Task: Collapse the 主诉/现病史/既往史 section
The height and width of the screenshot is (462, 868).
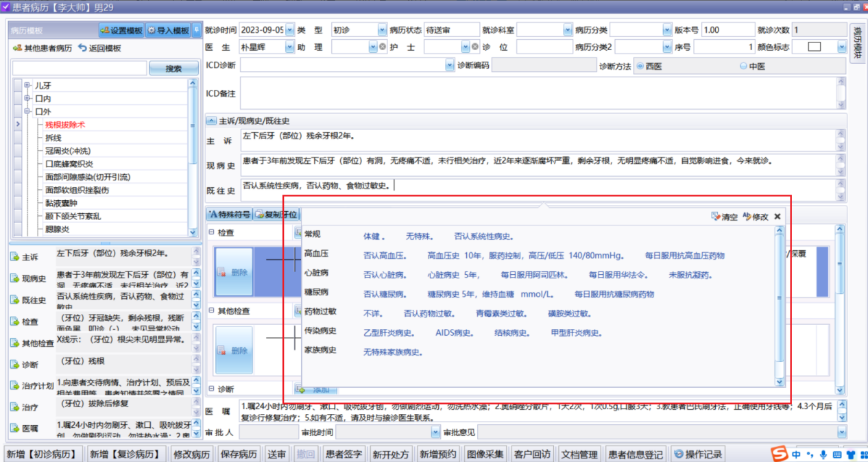Action: pos(211,121)
